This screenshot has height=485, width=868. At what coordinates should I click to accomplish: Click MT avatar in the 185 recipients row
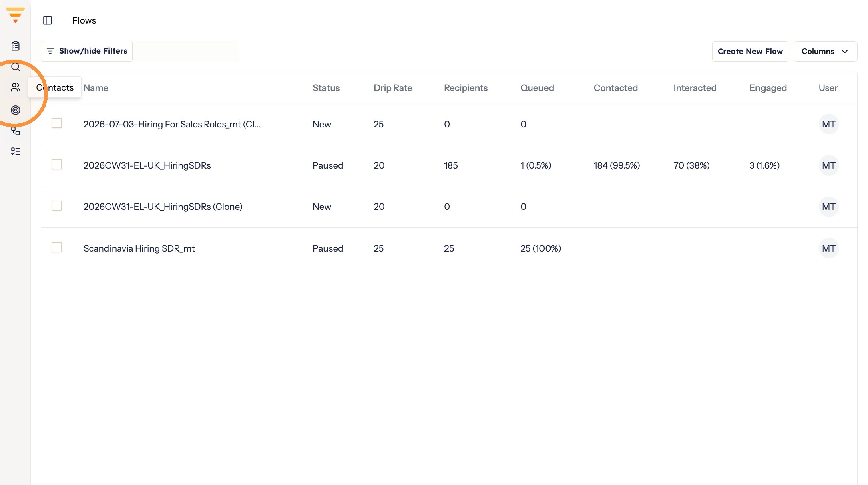point(828,165)
